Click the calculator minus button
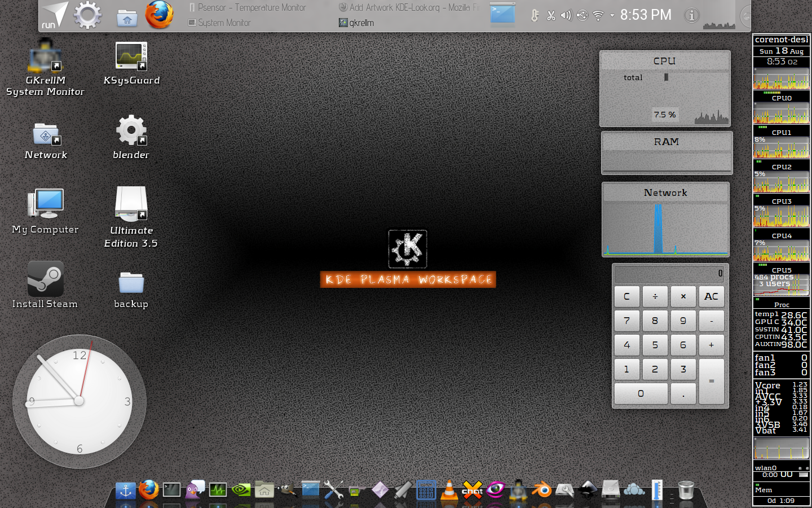The width and height of the screenshot is (812, 508). [x=712, y=321]
